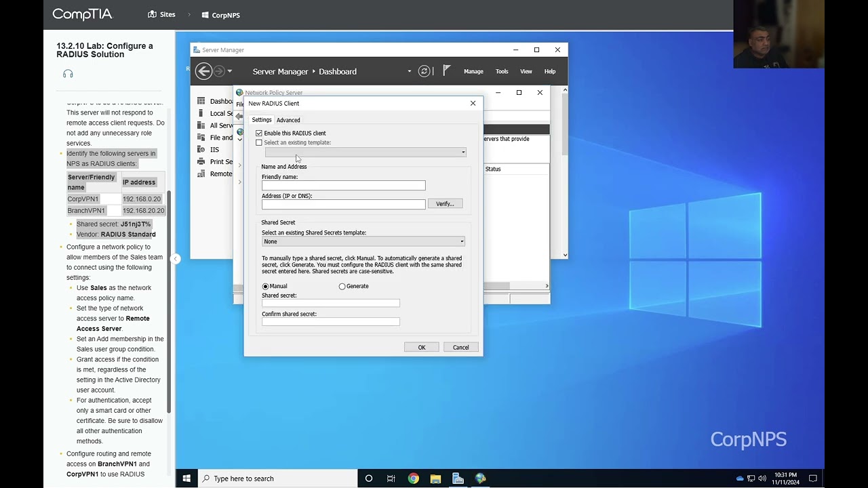The height and width of the screenshot is (488, 868).
Task: Click BranchVPN1 in the lab table
Action: 86,211
